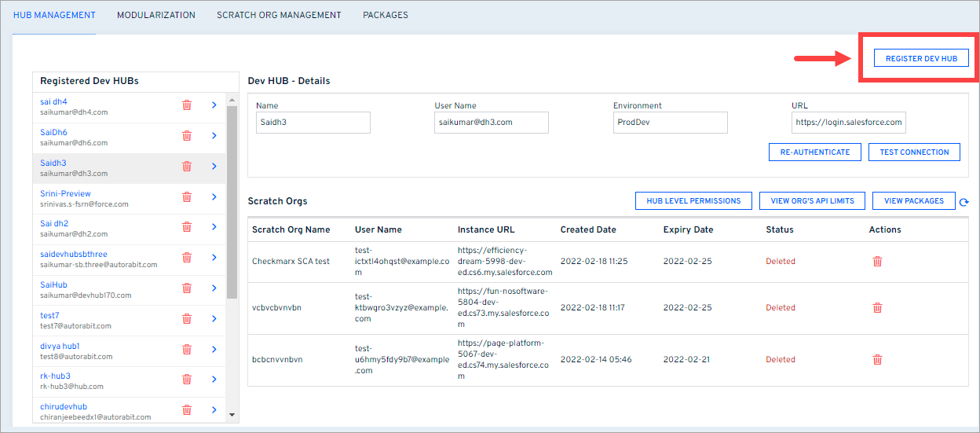Delete the SaiHub Dev Hub entry
980x433 pixels.
(x=187, y=288)
